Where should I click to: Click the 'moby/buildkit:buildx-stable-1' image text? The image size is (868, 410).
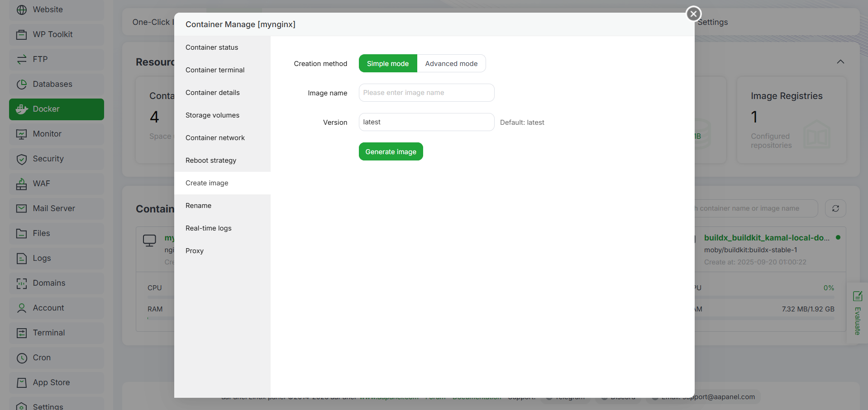coord(751,250)
